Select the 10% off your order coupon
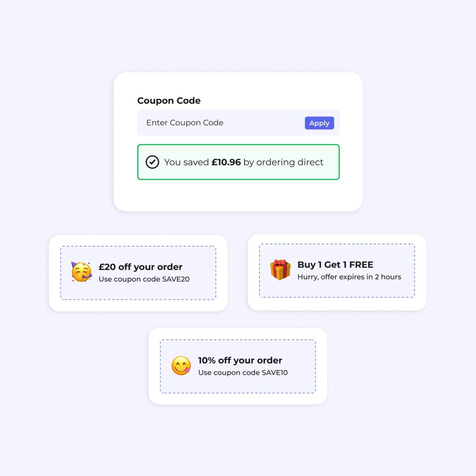 (x=238, y=365)
